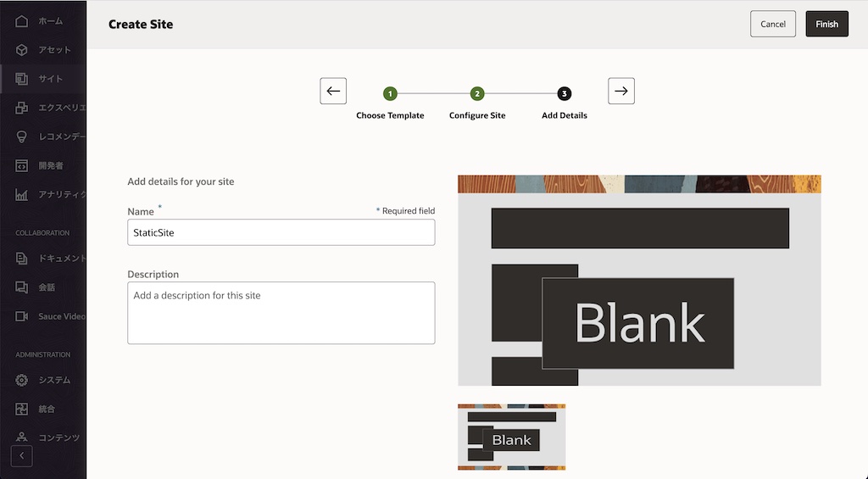868x479 pixels.
Task: Open the Analytics chart icon
Action: click(22, 194)
